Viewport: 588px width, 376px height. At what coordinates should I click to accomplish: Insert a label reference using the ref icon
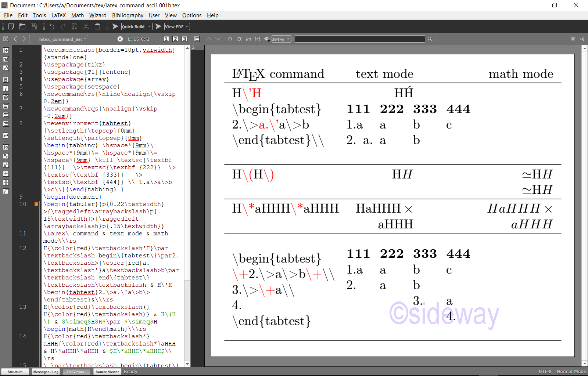click(x=6, y=59)
